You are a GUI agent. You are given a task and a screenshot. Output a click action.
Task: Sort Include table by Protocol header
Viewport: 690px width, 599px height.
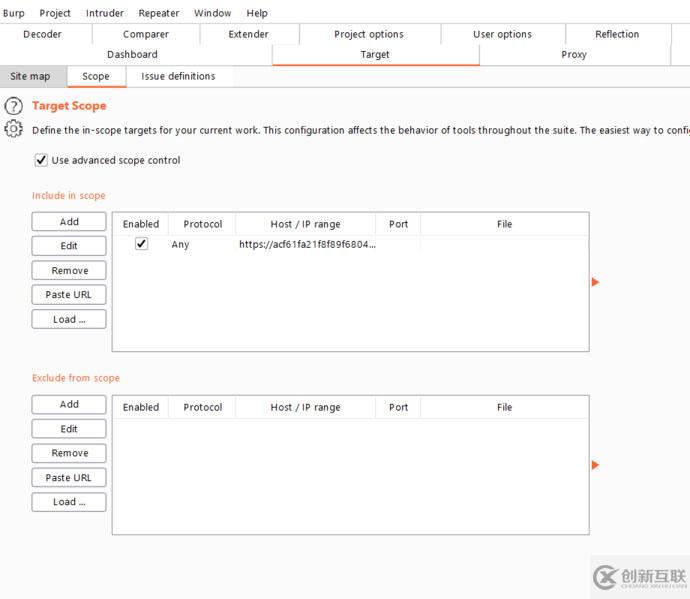coord(202,224)
